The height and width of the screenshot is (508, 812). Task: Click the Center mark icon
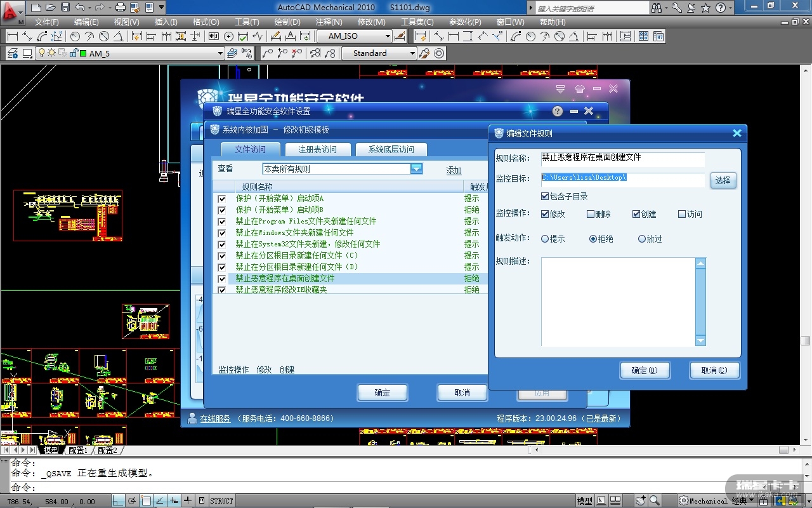coord(229,36)
